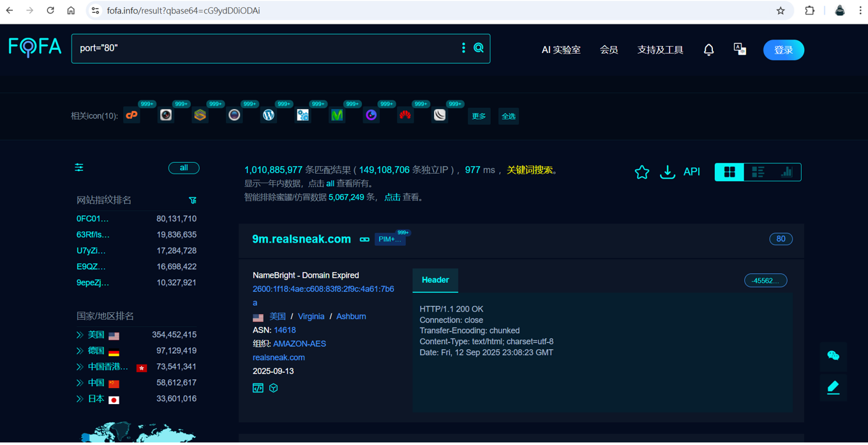
Task: Expand 德国 country entry
Action: tap(80, 351)
